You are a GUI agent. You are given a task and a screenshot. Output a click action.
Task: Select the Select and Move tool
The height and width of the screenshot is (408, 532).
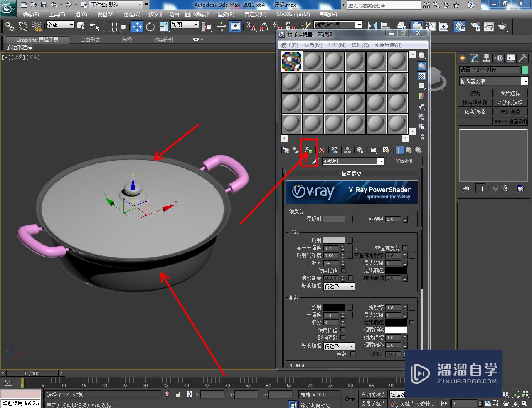click(x=137, y=27)
